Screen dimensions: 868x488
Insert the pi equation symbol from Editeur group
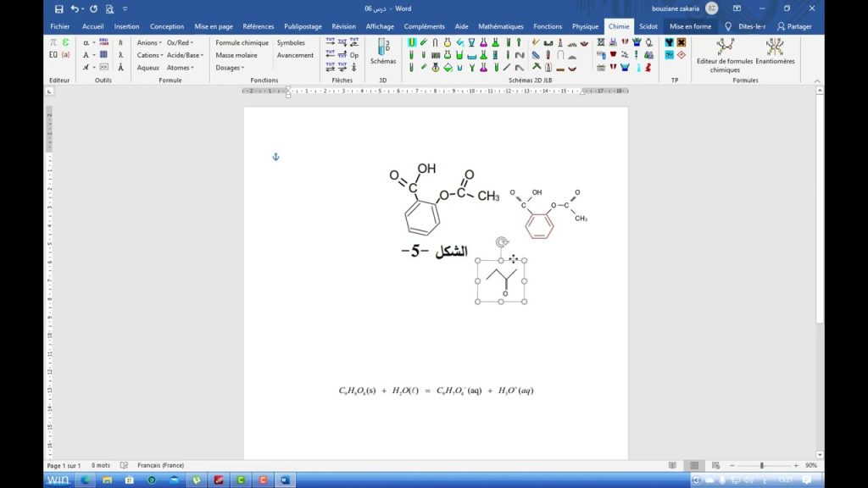pos(53,42)
